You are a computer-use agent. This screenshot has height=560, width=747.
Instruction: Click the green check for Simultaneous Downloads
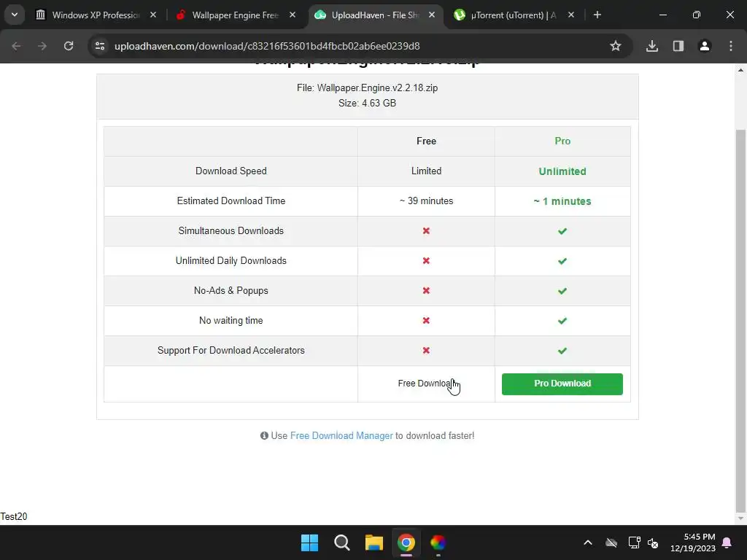click(x=562, y=231)
